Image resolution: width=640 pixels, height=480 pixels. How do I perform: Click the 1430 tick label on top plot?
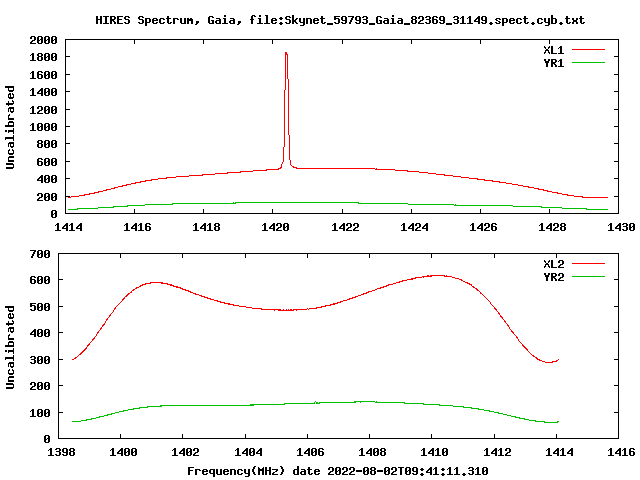(621, 227)
